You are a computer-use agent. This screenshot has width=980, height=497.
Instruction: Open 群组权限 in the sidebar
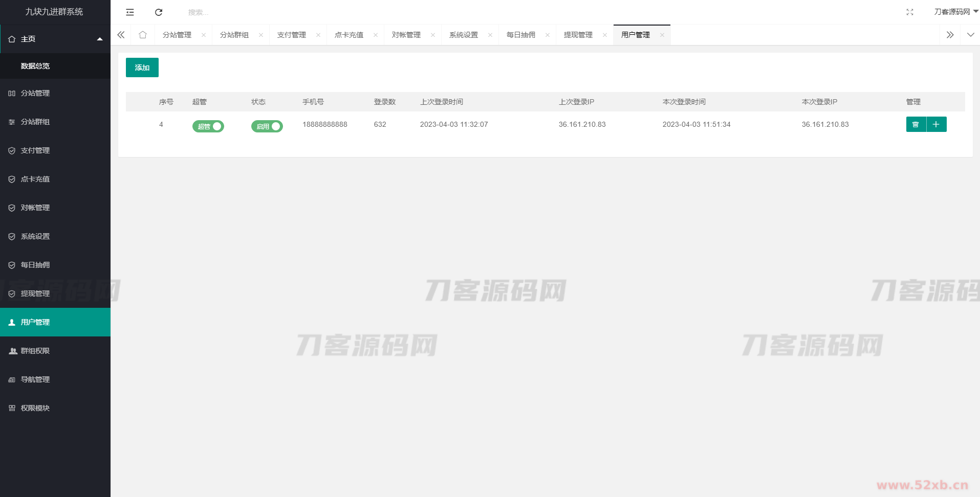[35, 351]
